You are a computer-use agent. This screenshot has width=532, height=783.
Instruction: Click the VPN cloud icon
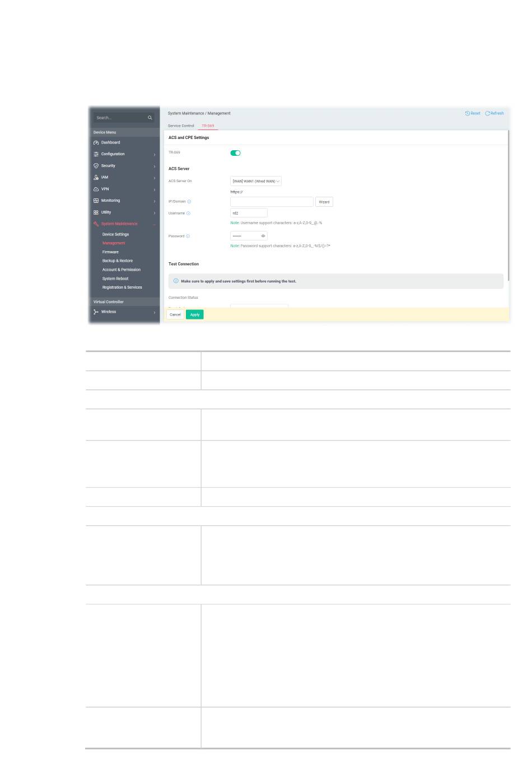pyautogui.click(x=96, y=189)
